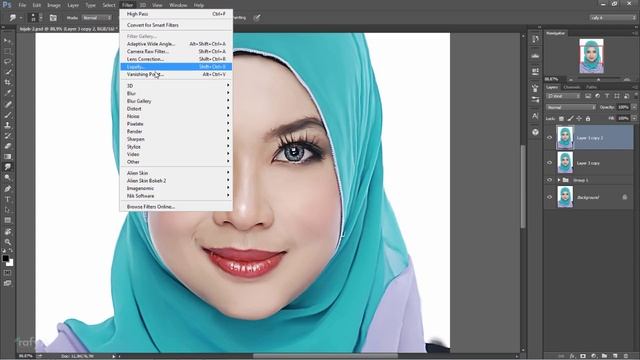Toggle smart object layer filter icon
This screenshot has width=640, height=360.
[x=626, y=96]
